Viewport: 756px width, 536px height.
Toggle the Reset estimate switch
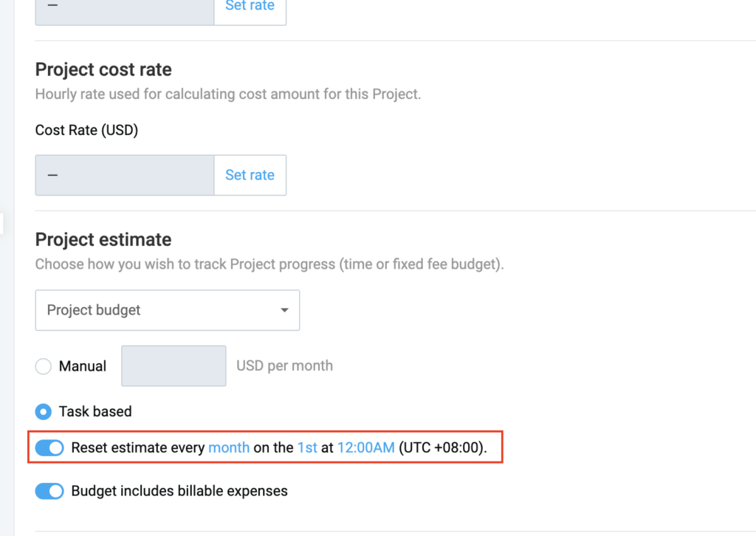[50, 447]
